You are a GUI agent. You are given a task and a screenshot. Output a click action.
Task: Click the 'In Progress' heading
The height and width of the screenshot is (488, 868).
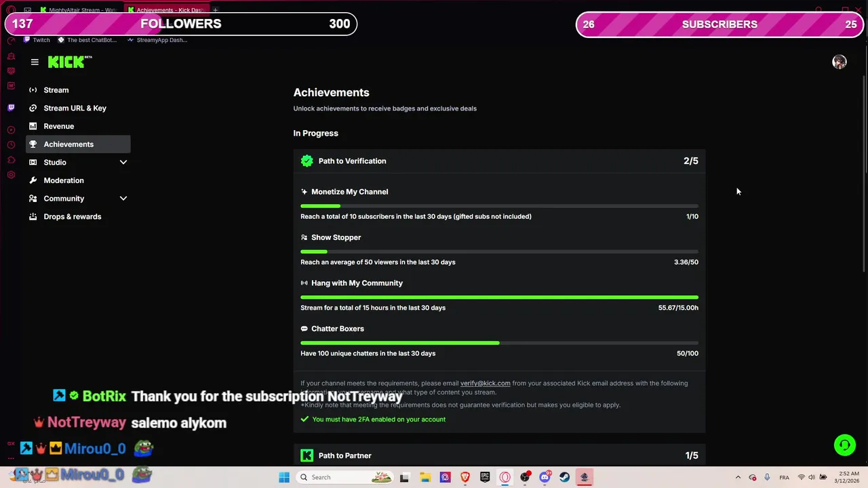coord(315,134)
